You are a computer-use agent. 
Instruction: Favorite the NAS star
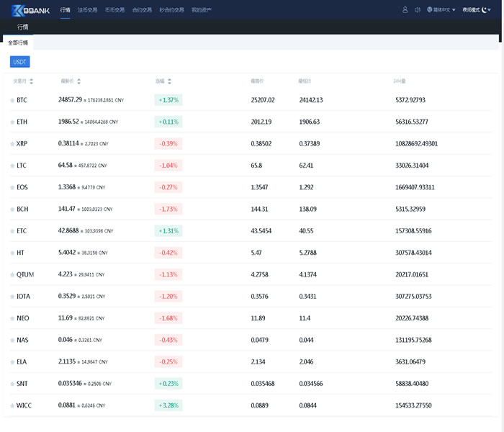(12, 341)
